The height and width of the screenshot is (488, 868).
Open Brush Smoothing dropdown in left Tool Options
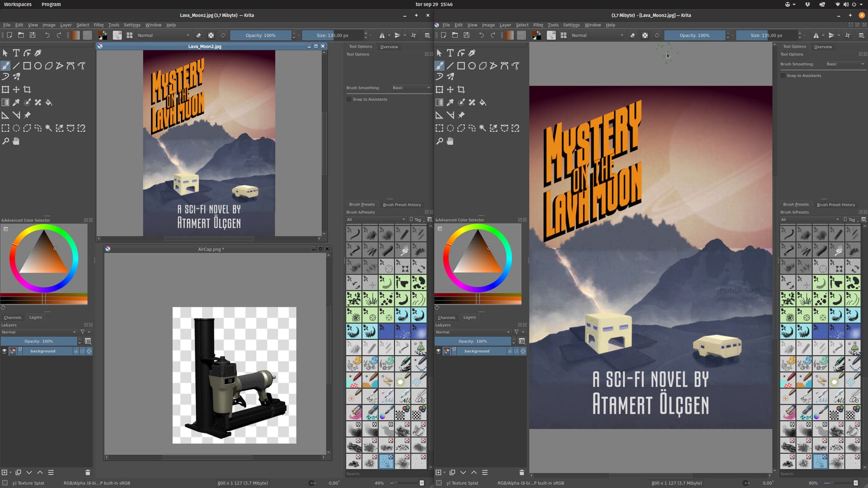tap(410, 88)
